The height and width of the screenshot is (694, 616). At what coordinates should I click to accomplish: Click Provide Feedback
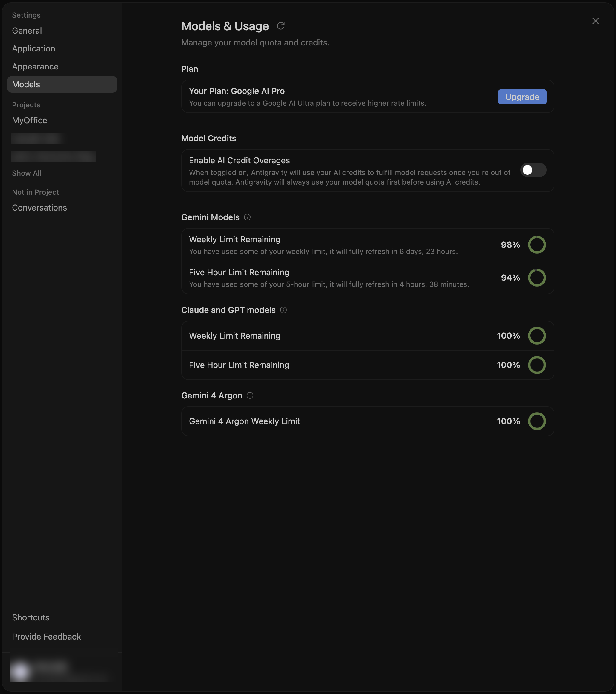46,637
